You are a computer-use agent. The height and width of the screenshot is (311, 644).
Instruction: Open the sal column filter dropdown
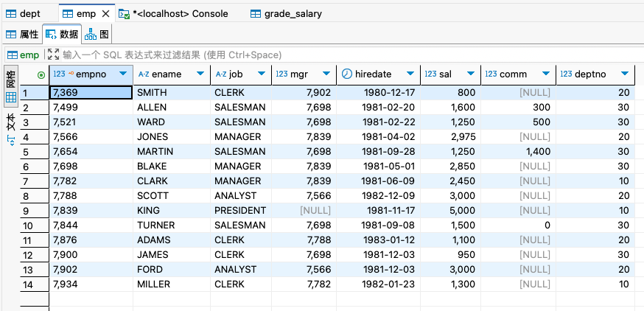(x=470, y=74)
